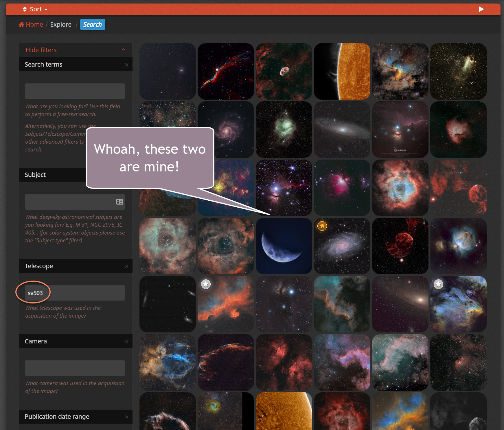This screenshot has height=430, width=504.
Task: Collapse the Hide filters panel
Action: click(x=75, y=50)
